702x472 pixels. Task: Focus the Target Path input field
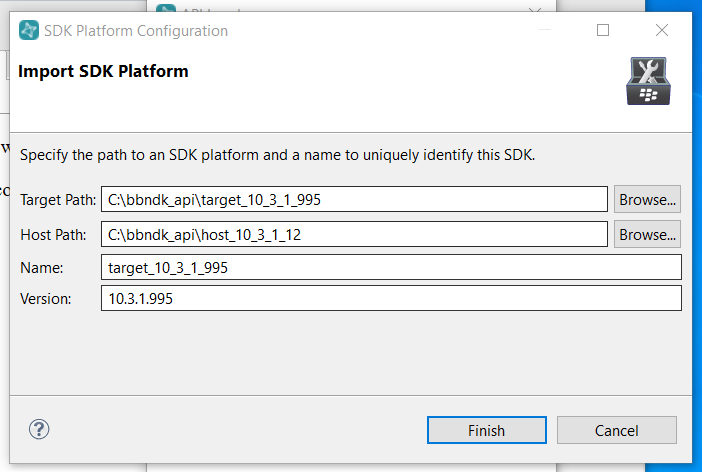coord(354,199)
